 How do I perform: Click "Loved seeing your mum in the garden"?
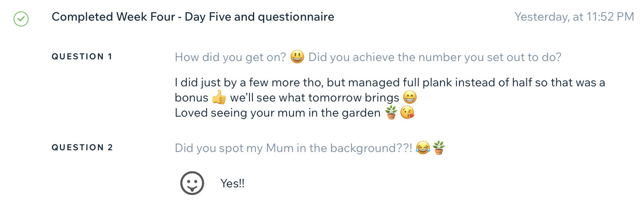click(x=277, y=113)
